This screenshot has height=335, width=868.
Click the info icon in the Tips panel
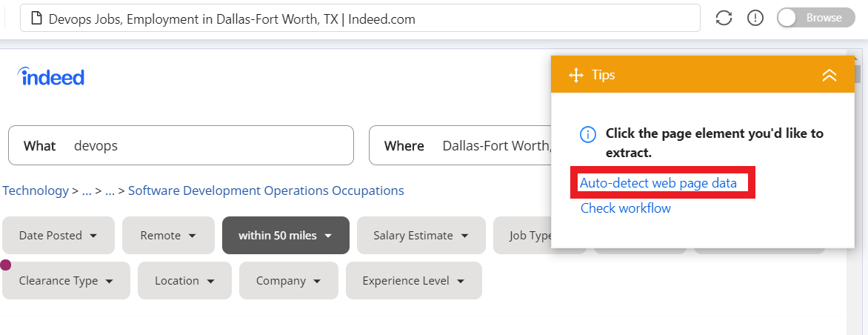click(587, 134)
